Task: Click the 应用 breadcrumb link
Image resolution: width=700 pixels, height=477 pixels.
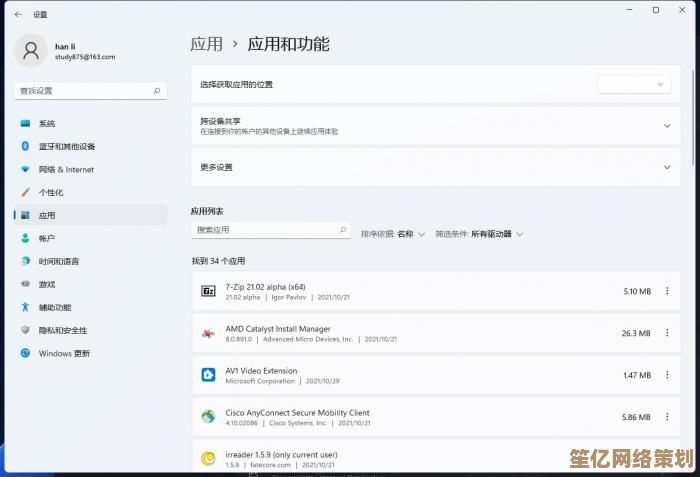Action: click(x=206, y=44)
